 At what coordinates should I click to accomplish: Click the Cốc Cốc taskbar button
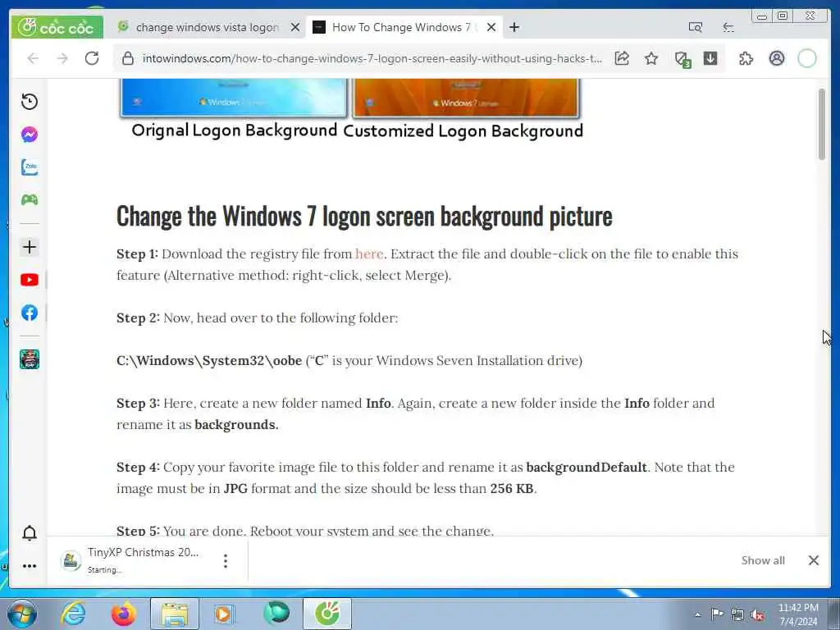tap(327, 614)
